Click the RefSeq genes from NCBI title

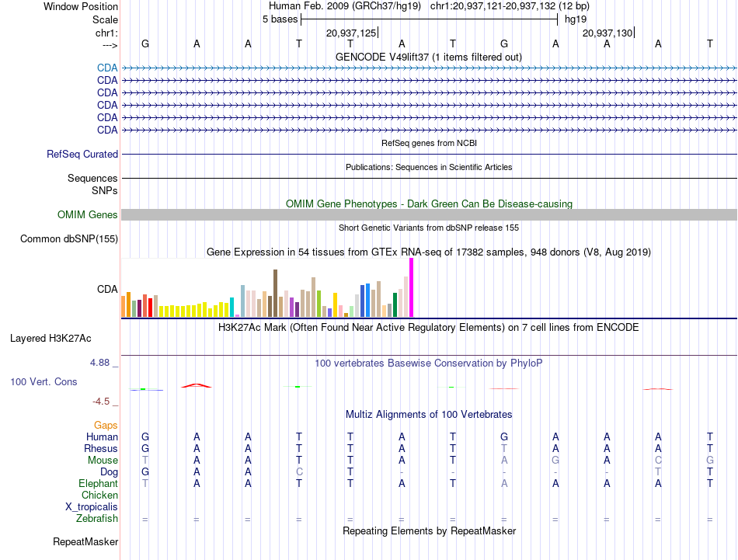(430, 143)
